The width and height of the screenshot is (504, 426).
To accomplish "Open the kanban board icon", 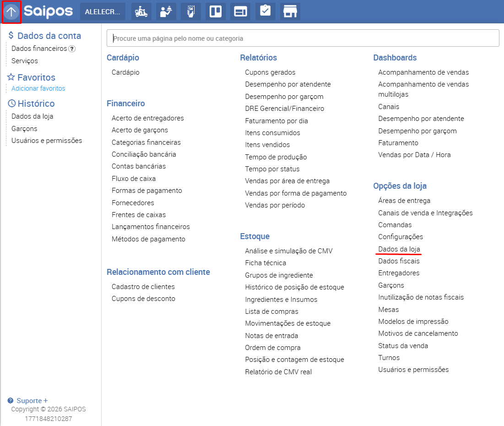I will (x=216, y=12).
